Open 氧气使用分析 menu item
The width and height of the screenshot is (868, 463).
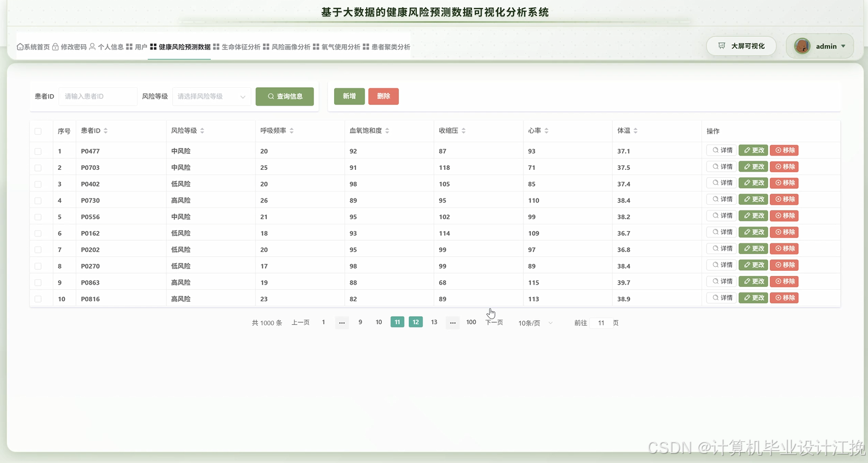tap(336, 47)
